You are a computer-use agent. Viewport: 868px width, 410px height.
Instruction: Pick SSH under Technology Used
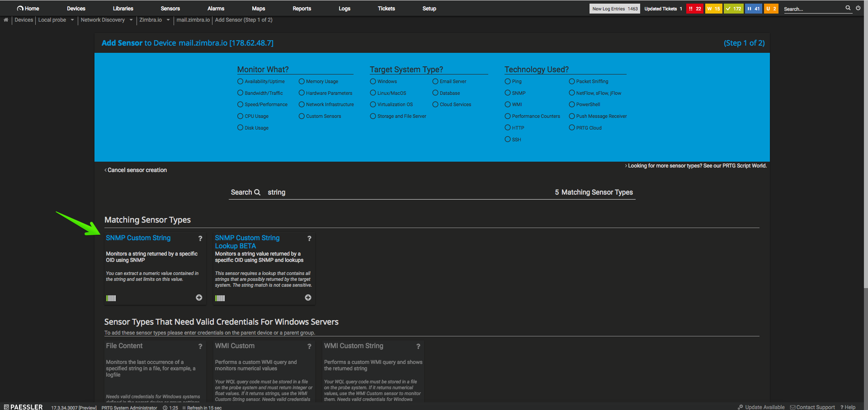[508, 140]
